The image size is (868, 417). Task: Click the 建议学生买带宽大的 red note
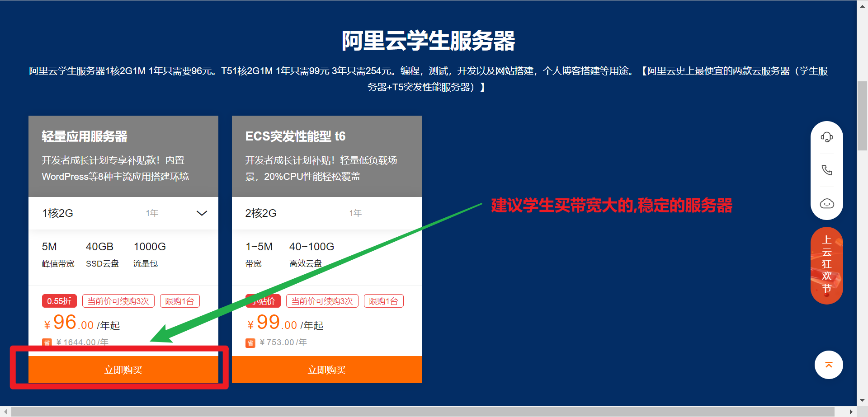612,206
